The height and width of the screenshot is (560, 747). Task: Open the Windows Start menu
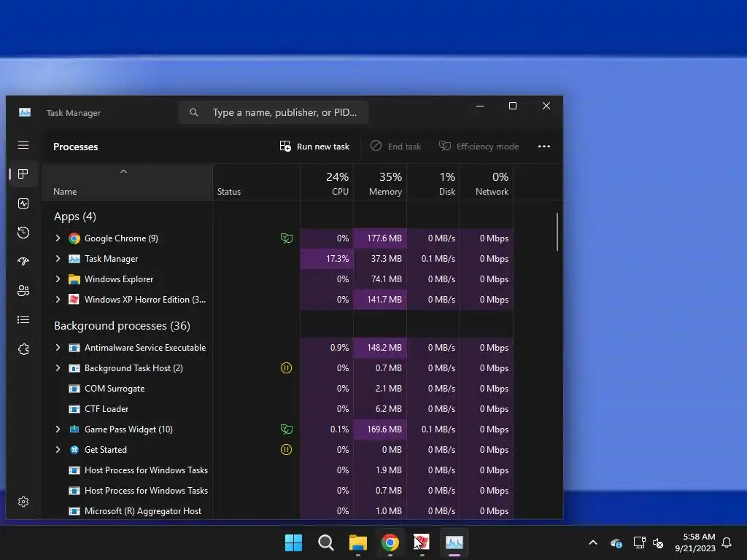tap(293, 542)
